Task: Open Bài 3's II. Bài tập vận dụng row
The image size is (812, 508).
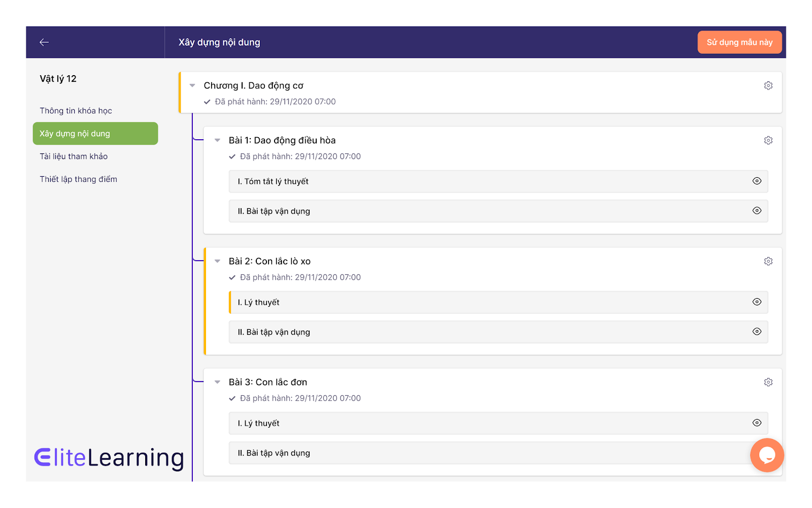Action: click(x=498, y=453)
